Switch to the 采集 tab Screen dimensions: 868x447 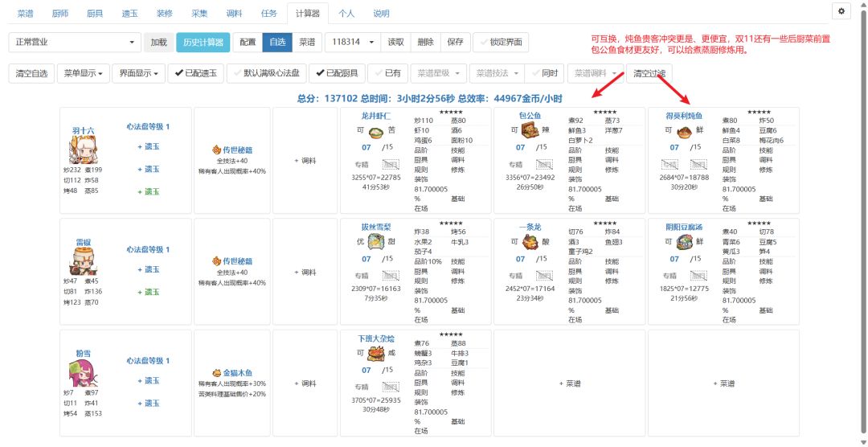[x=199, y=14]
